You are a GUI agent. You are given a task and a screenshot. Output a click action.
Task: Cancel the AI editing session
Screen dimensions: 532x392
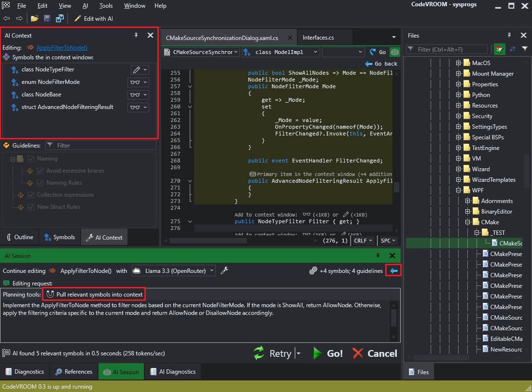(x=375, y=353)
